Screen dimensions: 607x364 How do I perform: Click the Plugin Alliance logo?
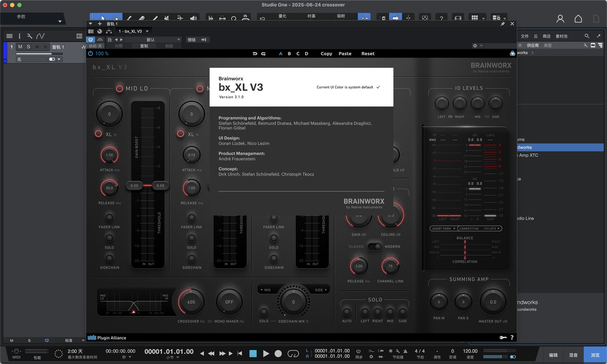pos(107,338)
